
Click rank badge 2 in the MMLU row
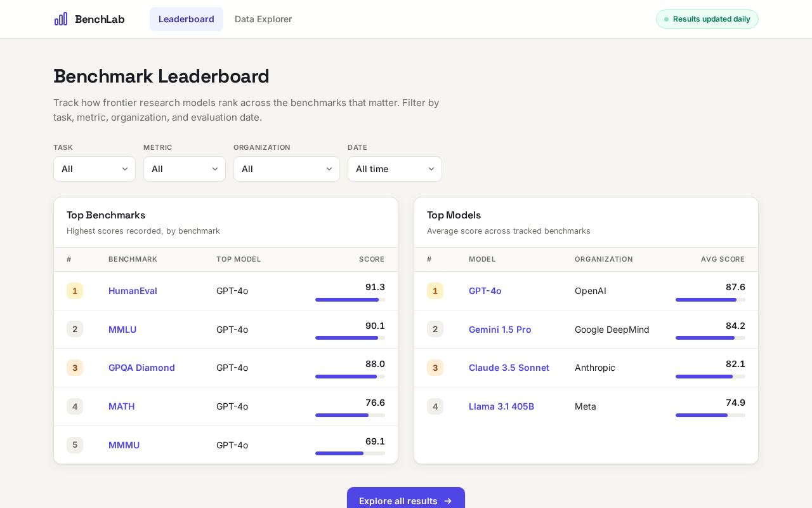75,330
